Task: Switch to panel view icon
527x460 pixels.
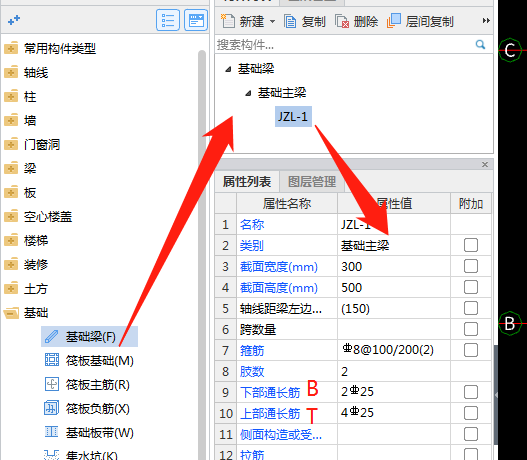Action: [196, 20]
